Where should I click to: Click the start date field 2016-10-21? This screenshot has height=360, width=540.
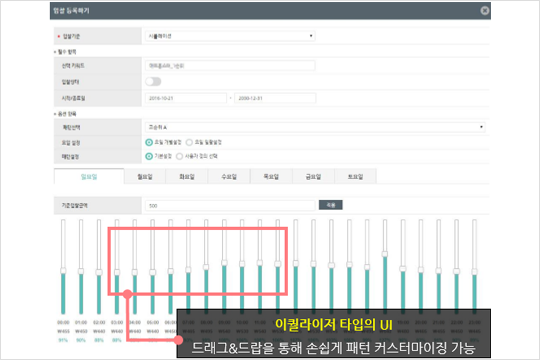point(186,98)
